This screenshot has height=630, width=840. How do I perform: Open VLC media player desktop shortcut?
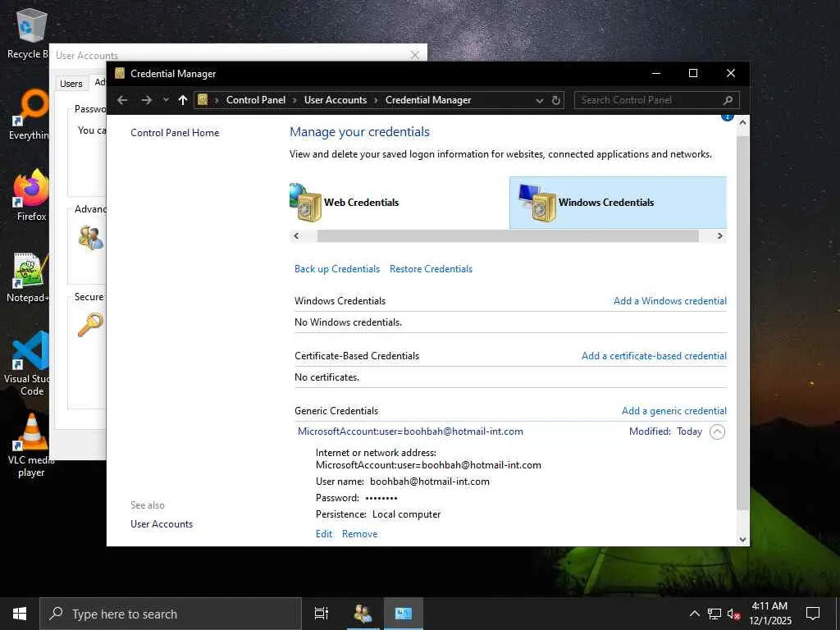click(31, 445)
